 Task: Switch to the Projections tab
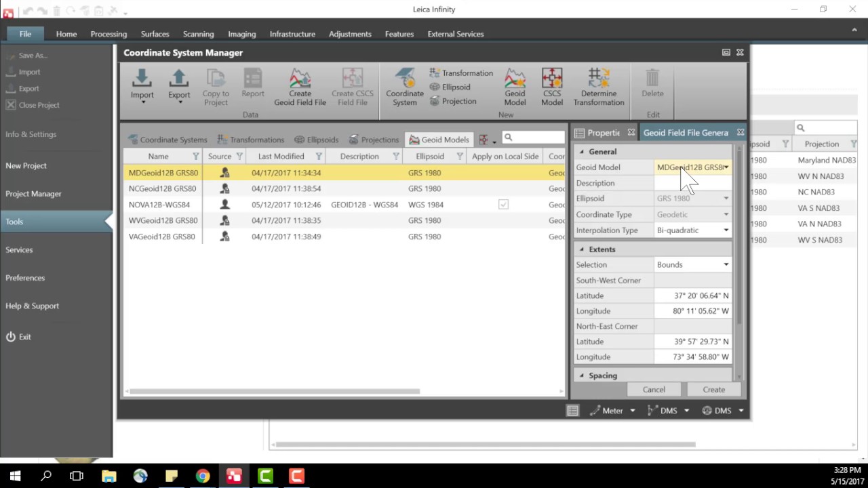point(374,140)
